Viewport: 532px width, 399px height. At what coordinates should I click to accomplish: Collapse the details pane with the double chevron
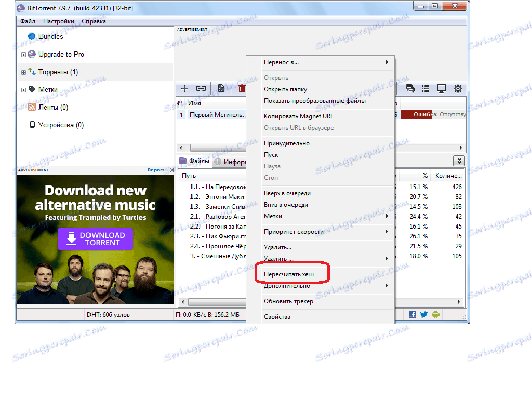(459, 161)
